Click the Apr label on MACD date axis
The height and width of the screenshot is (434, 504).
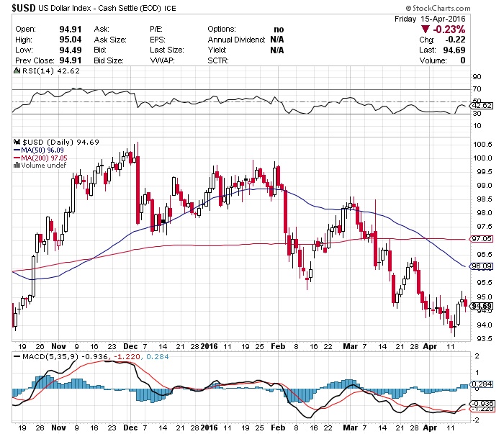pyautogui.click(x=430, y=428)
